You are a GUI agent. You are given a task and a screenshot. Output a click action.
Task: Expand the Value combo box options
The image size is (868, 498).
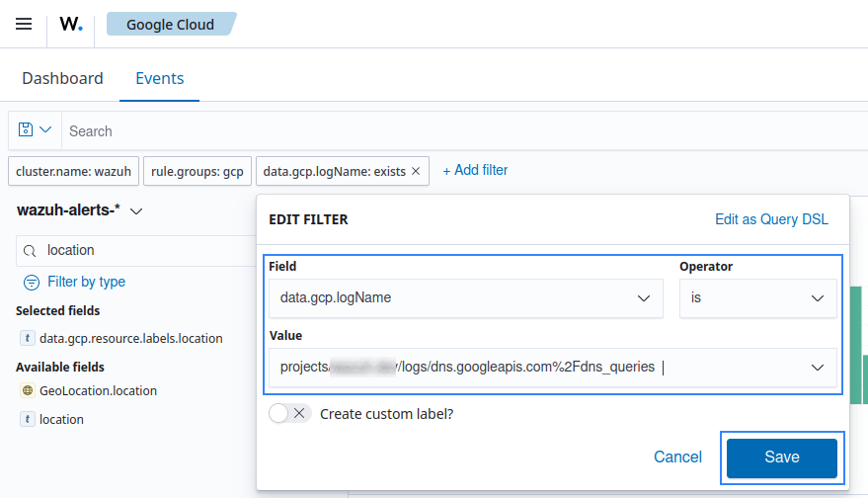[817, 367]
